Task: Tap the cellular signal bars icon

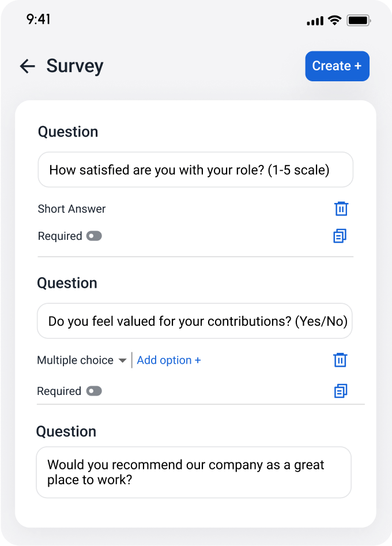Action: [315, 21]
